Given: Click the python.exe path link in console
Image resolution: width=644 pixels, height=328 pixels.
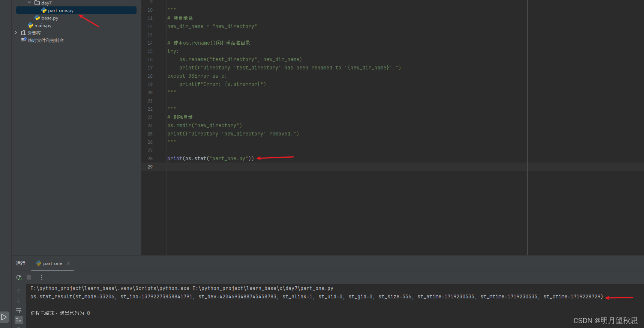Looking at the screenshot, I should pyautogui.click(x=110, y=288).
